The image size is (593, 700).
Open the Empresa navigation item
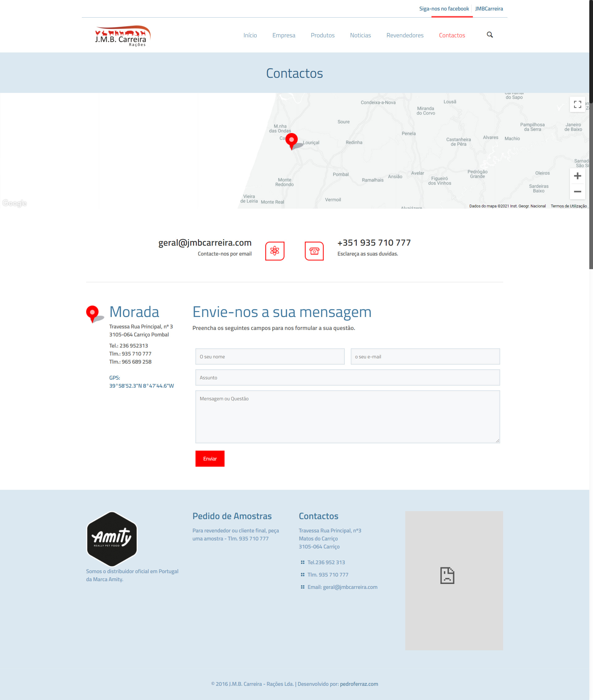pos(284,35)
